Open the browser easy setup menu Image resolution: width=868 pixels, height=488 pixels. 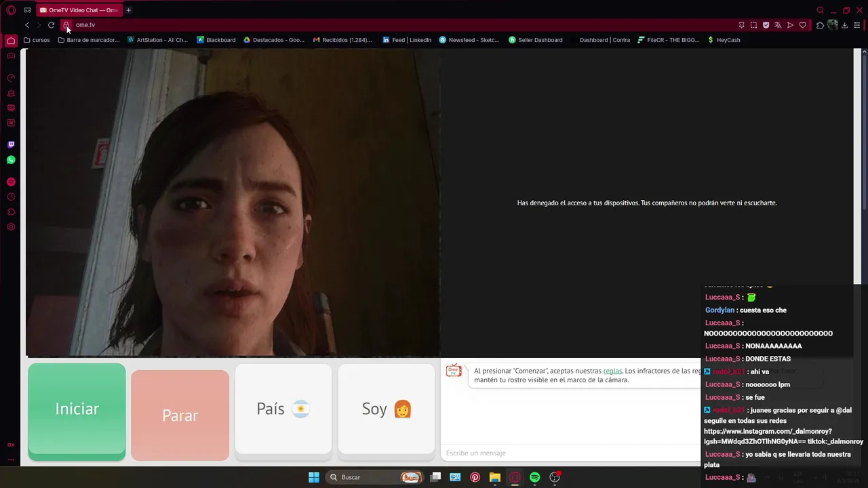coord(857,25)
